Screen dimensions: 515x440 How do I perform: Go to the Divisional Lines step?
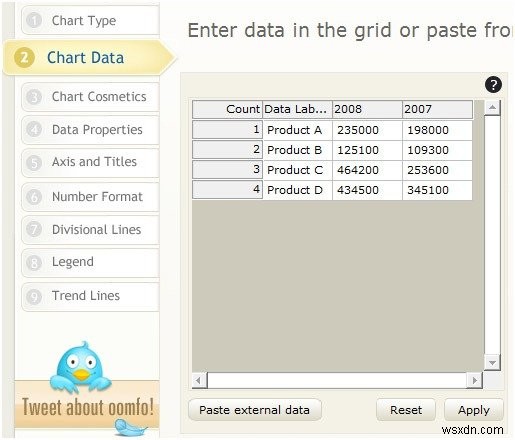tap(91, 230)
